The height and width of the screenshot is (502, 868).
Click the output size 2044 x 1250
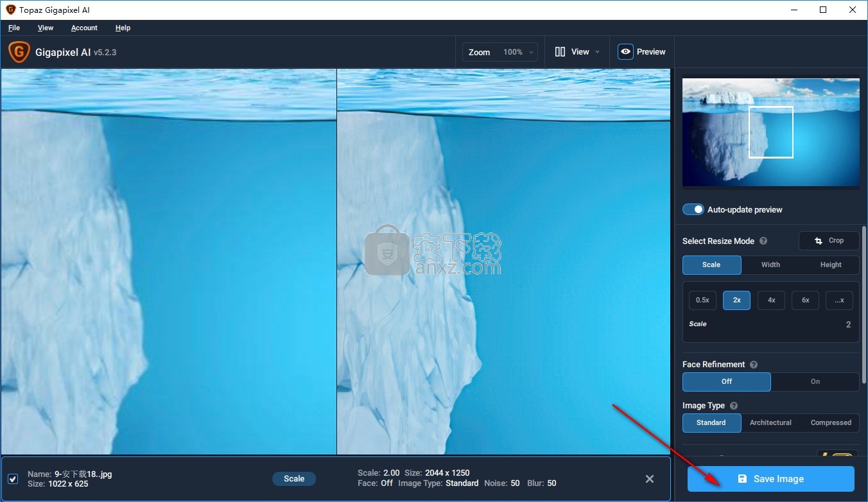click(x=447, y=473)
